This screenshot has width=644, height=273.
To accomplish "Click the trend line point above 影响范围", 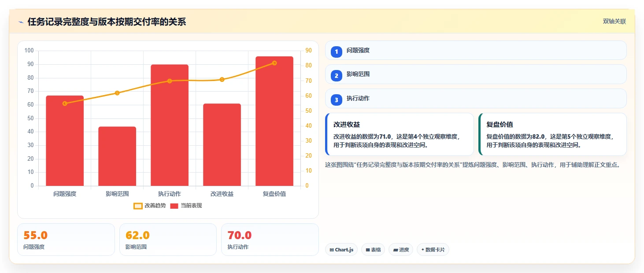I will tap(117, 93).
